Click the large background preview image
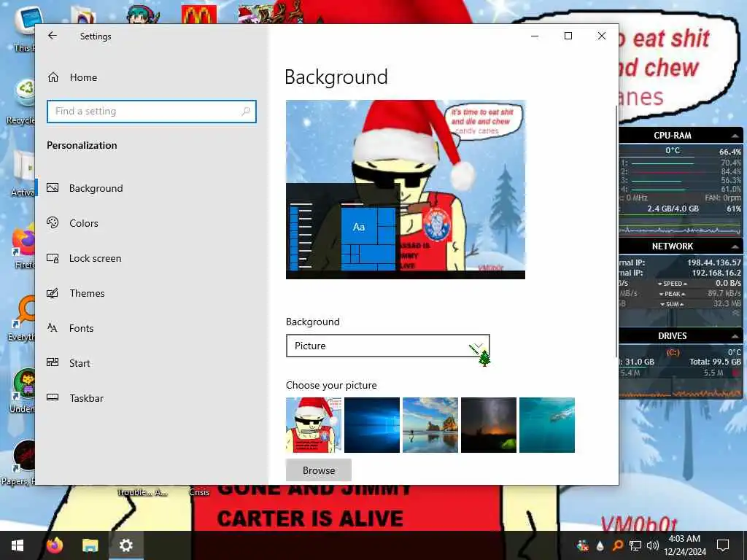The image size is (747, 560). click(x=406, y=190)
